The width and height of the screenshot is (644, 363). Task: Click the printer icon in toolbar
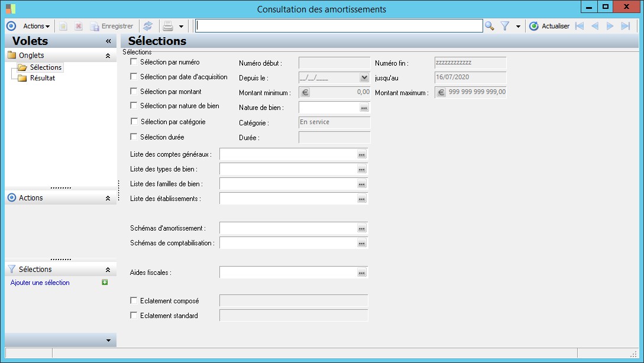point(168,26)
